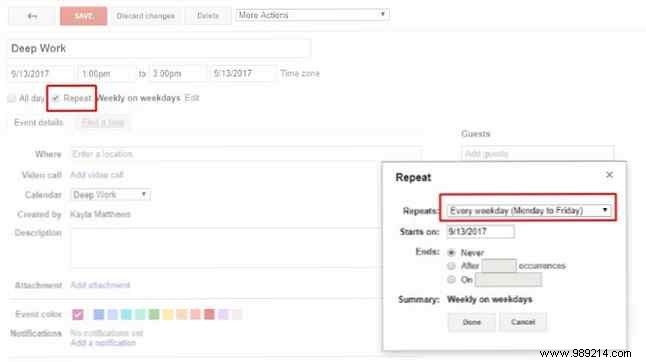Switch to the Find a time tab
646x362 pixels.
(103, 122)
